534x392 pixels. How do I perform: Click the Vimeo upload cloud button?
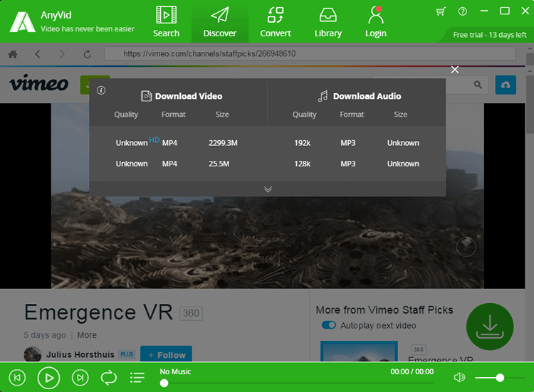pos(506,85)
